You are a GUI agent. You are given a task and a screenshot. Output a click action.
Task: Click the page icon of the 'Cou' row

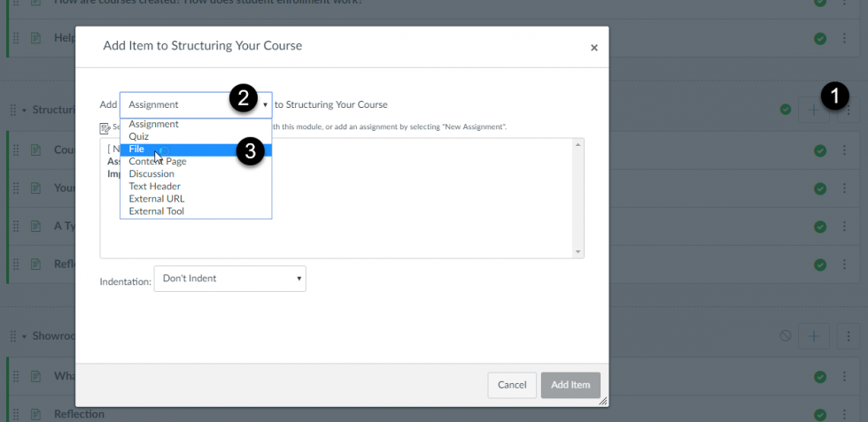pos(36,150)
